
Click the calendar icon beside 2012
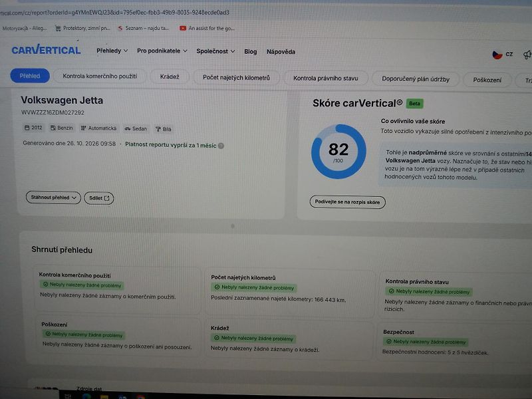coord(27,128)
